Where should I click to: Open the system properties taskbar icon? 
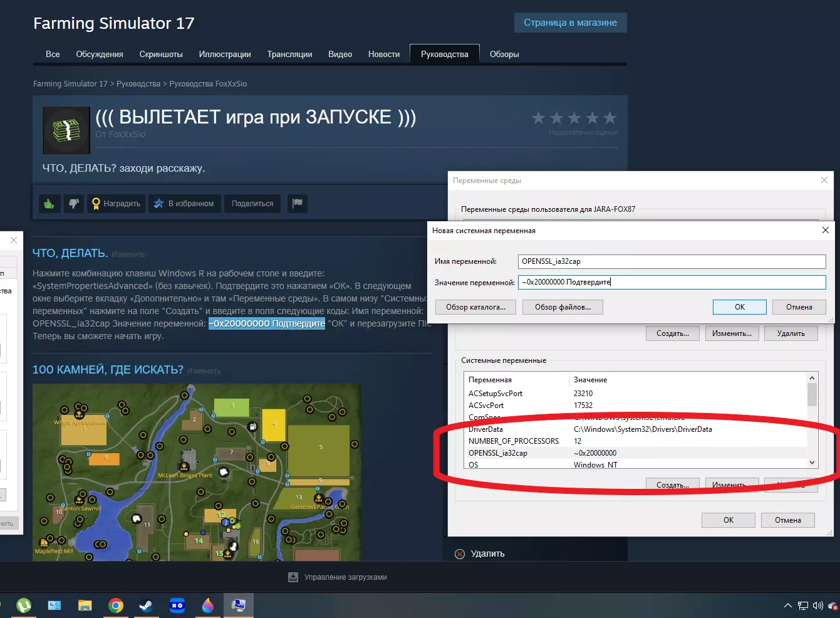coord(239,605)
